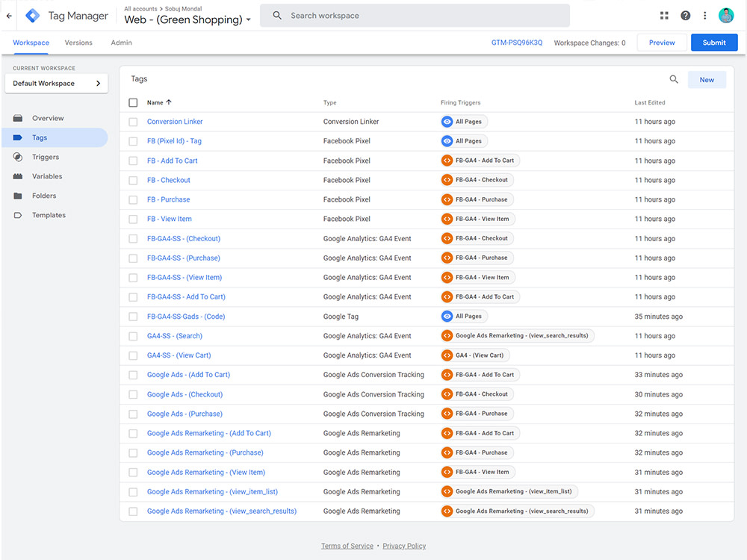The width and height of the screenshot is (747, 560).
Task: Toggle the select-all checkbox in Tags header
Action: coord(133,102)
